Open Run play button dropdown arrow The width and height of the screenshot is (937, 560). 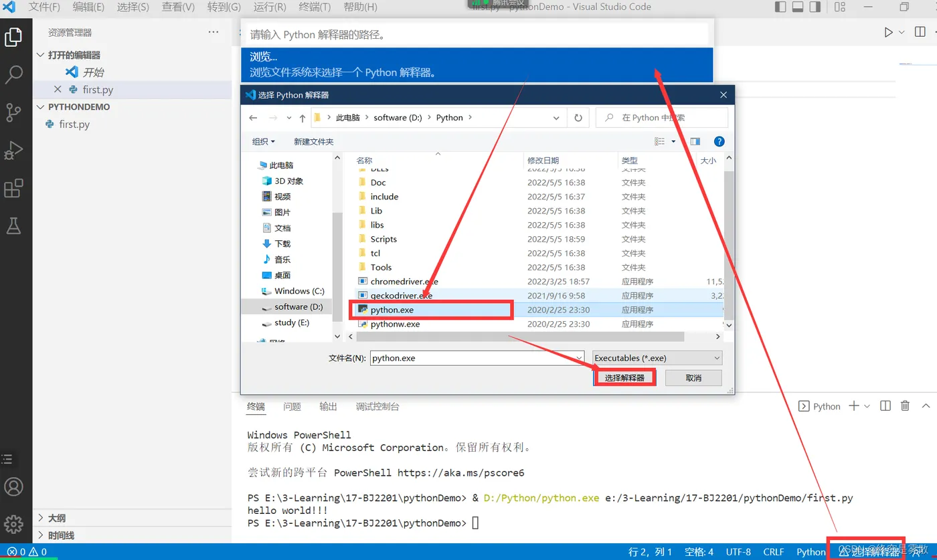(x=902, y=32)
